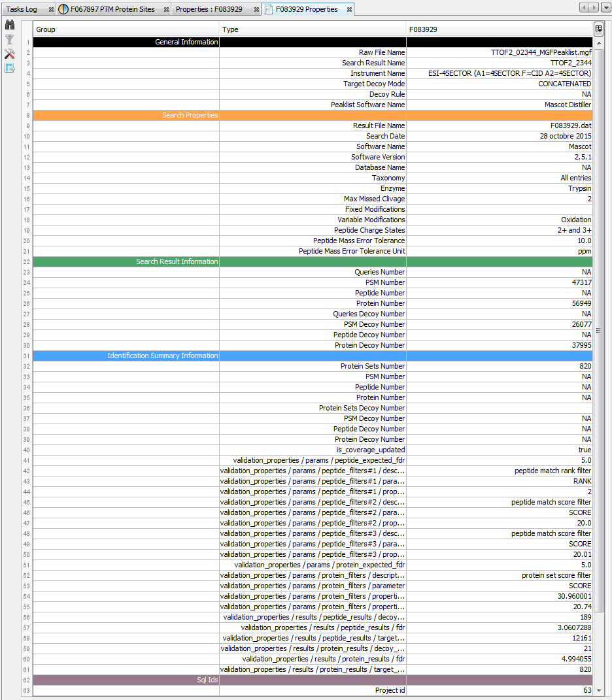This screenshot has height=700, width=612.
Task: Switch to F067897 PTM Protein Sites tab
Action: point(112,9)
